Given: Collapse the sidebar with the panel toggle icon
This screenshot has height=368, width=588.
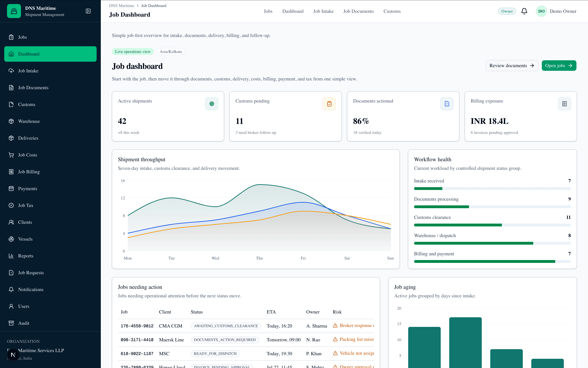Looking at the screenshot, I should 88,11.
